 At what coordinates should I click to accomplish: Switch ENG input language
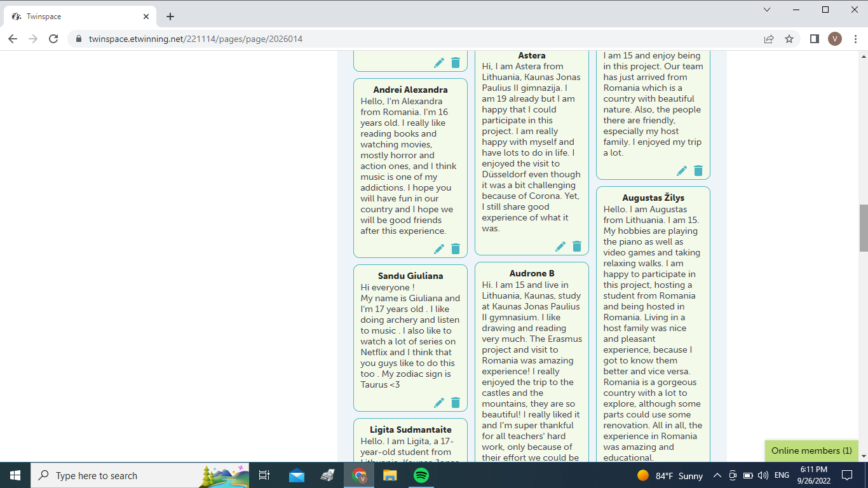click(x=782, y=475)
